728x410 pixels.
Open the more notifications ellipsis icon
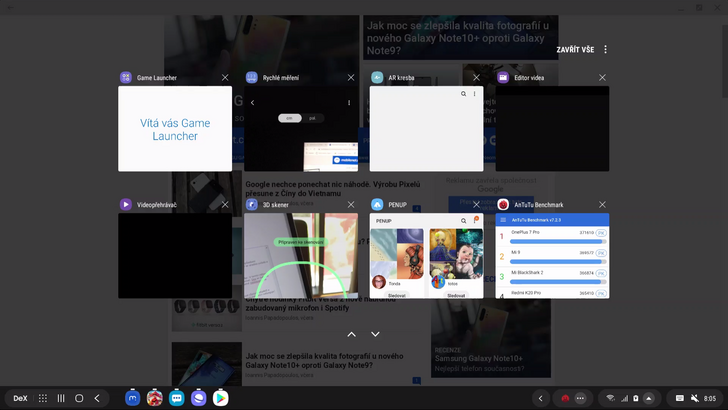point(580,398)
